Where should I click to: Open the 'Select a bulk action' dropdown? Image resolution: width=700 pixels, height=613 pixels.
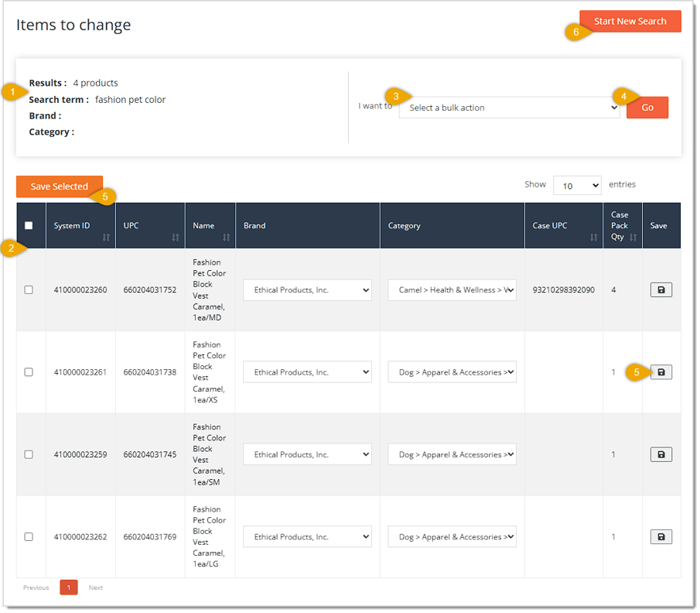[510, 108]
